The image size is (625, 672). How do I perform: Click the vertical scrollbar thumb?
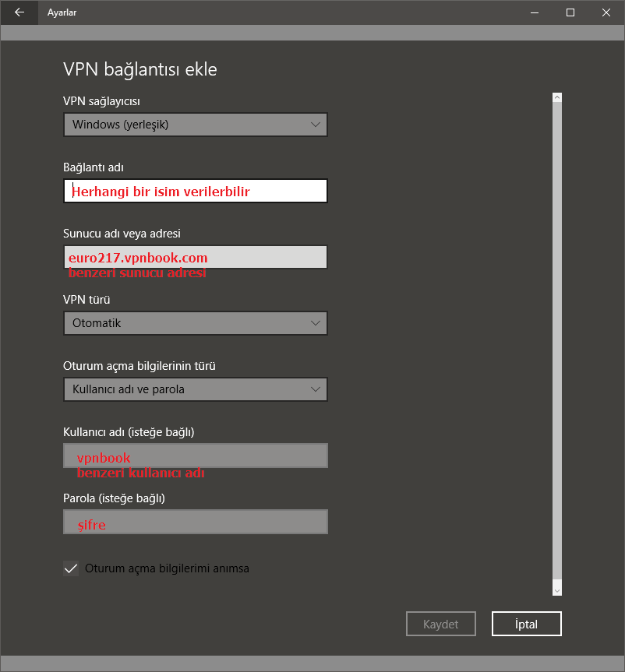click(x=557, y=341)
